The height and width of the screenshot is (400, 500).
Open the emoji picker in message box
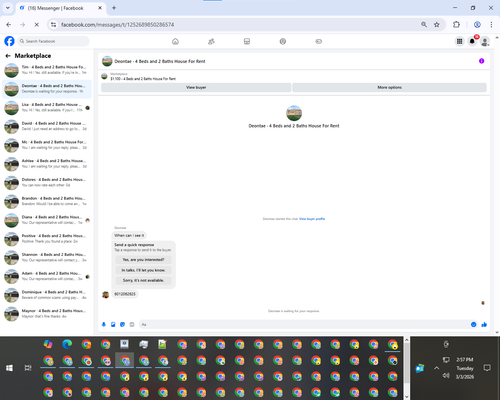(x=473, y=324)
